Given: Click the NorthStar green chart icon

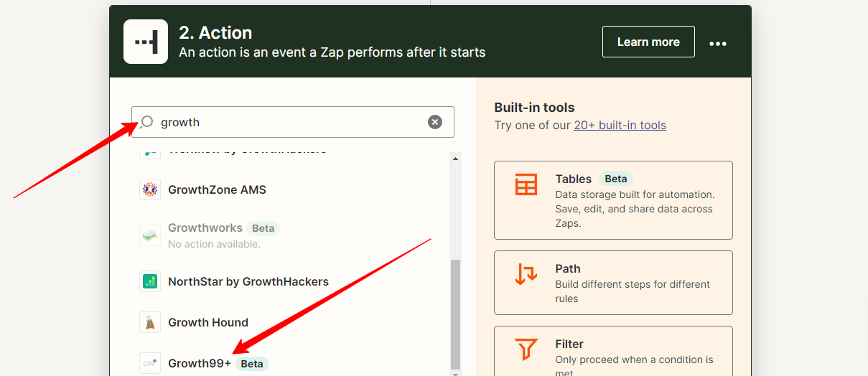Looking at the screenshot, I should click(x=150, y=281).
